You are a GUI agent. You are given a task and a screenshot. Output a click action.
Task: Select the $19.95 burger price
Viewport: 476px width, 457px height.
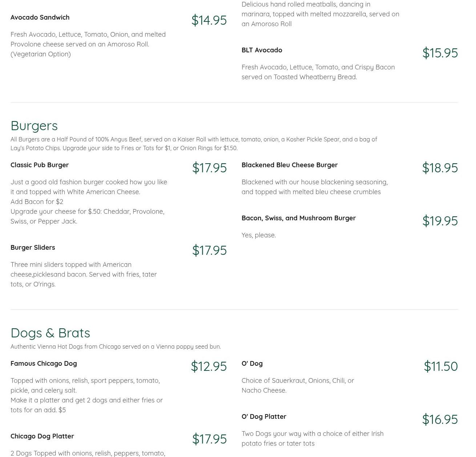click(x=440, y=221)
